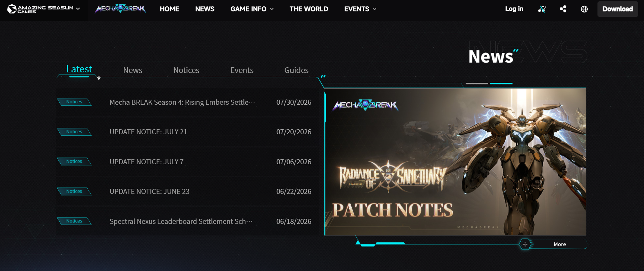Select the Latest tab
This screenshot has height=271, width=644.
79,69
